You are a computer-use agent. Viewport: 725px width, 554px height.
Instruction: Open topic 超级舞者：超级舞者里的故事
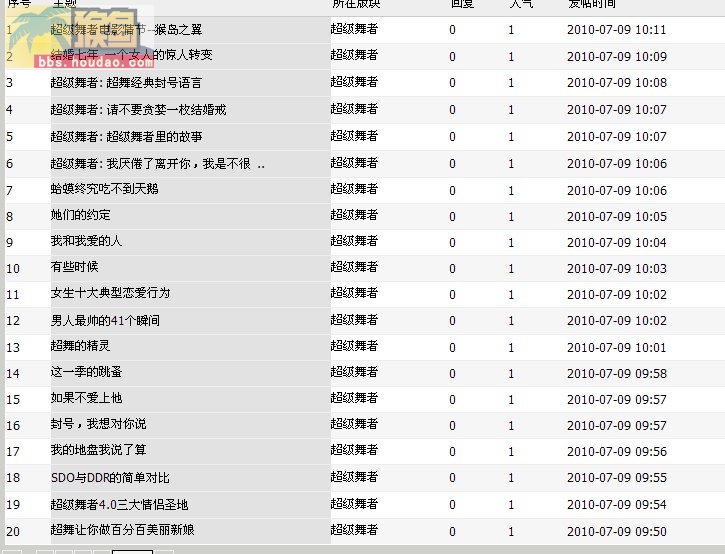[x=126, y=136]
